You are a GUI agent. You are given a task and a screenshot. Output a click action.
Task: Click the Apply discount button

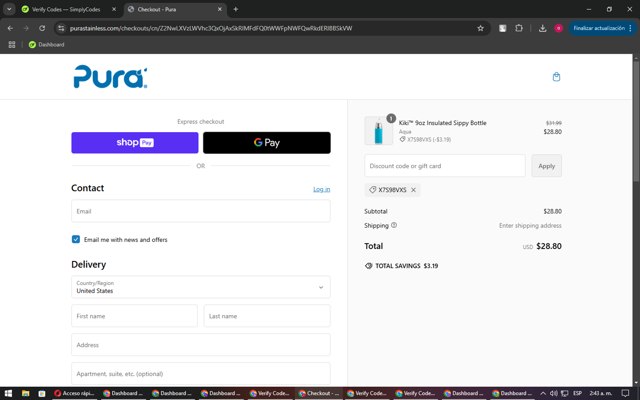[547, 166]
